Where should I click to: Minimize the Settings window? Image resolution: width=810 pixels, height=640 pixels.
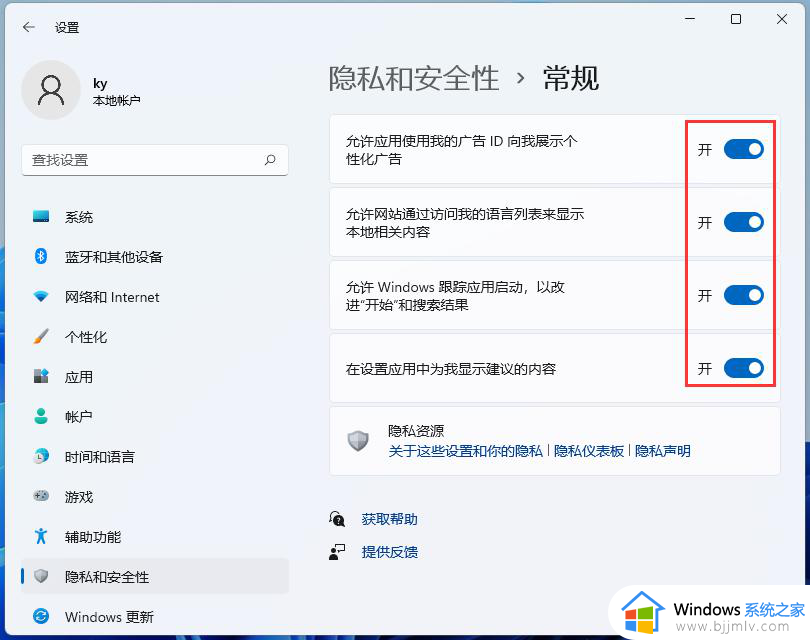pos(690,19)
